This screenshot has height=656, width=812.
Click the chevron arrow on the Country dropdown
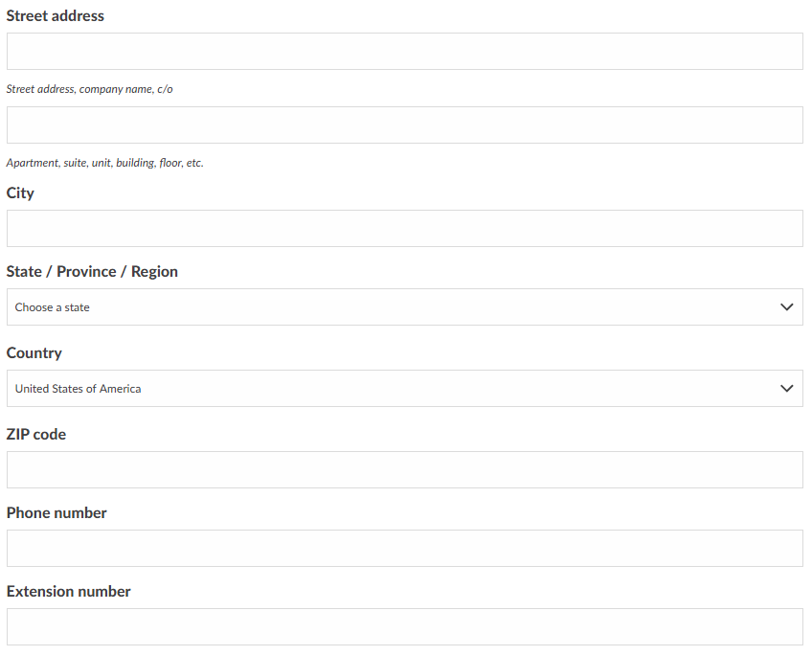tap(786, 388)
